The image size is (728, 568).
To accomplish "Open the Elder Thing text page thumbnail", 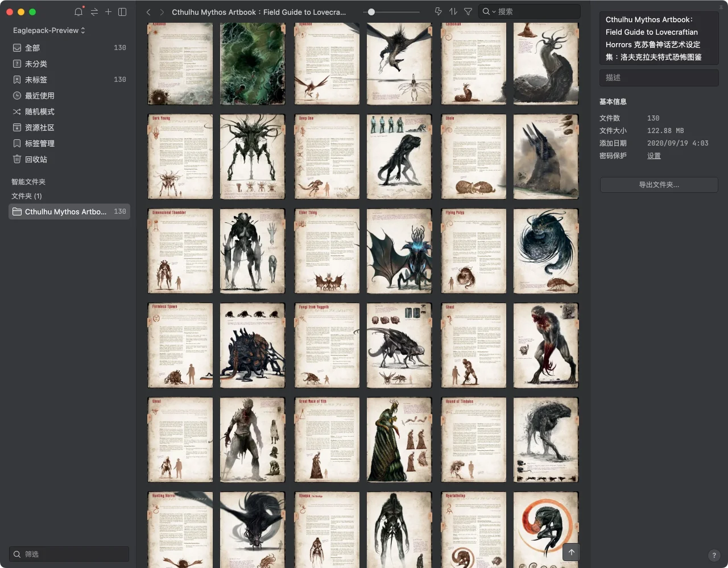I will (x=327, y=251).
